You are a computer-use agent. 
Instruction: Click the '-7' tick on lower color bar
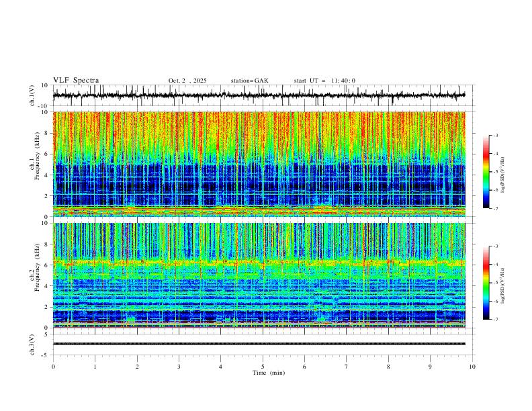(495, 319)
